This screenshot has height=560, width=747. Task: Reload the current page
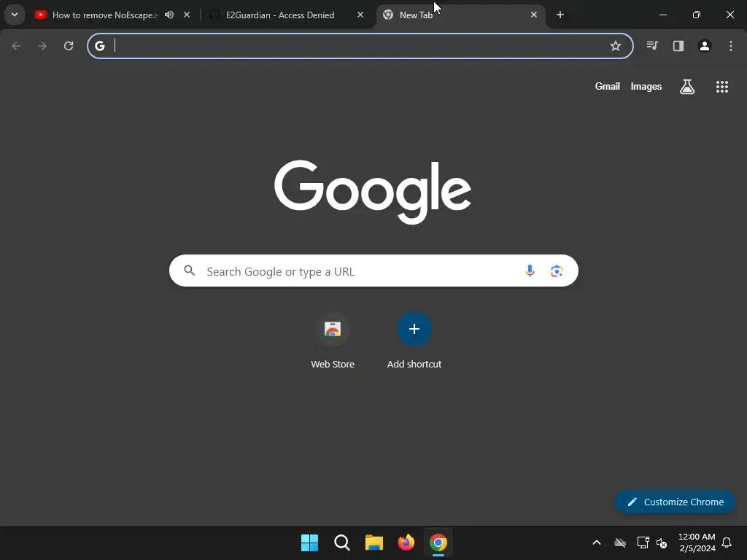69,46
